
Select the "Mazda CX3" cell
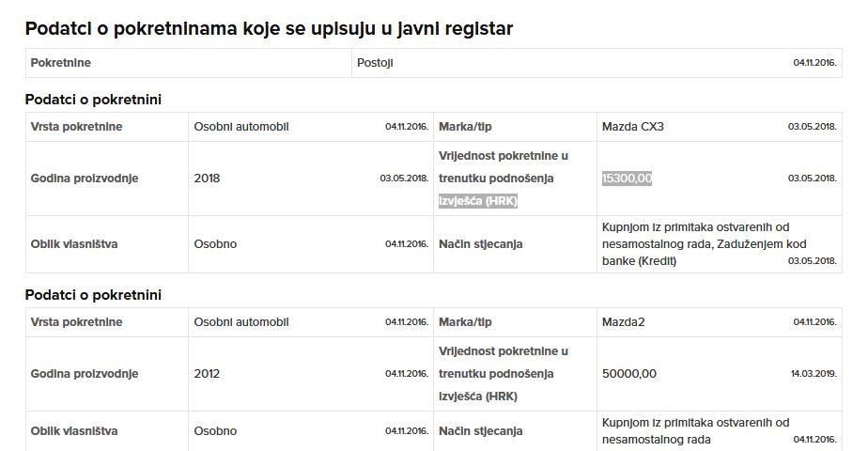(x=632, y=127)
